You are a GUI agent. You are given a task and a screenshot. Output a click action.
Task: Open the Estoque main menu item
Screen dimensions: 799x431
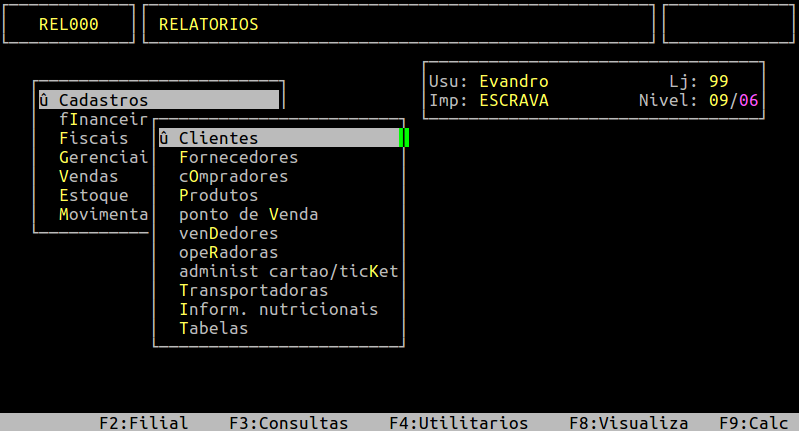pos(93,195)
